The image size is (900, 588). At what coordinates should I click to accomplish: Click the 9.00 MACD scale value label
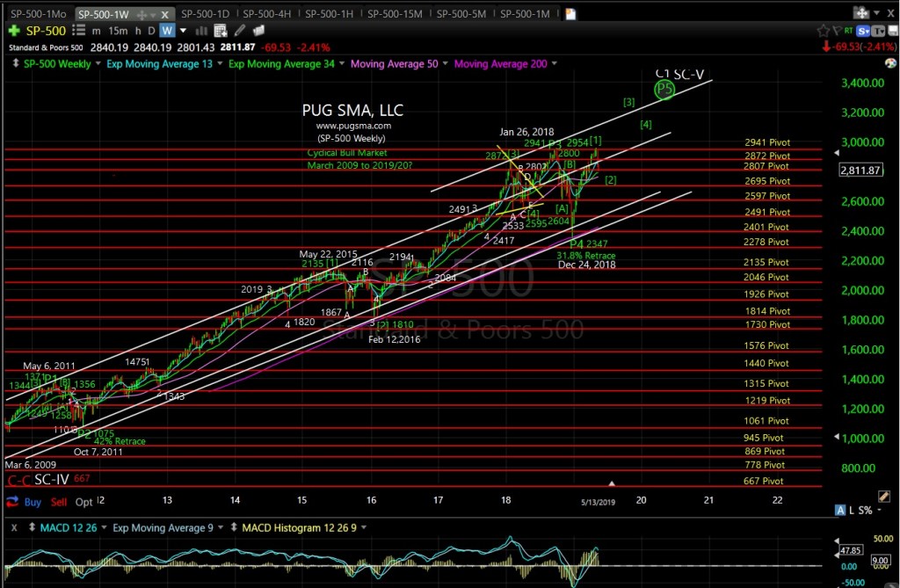[x=880, y=560]
